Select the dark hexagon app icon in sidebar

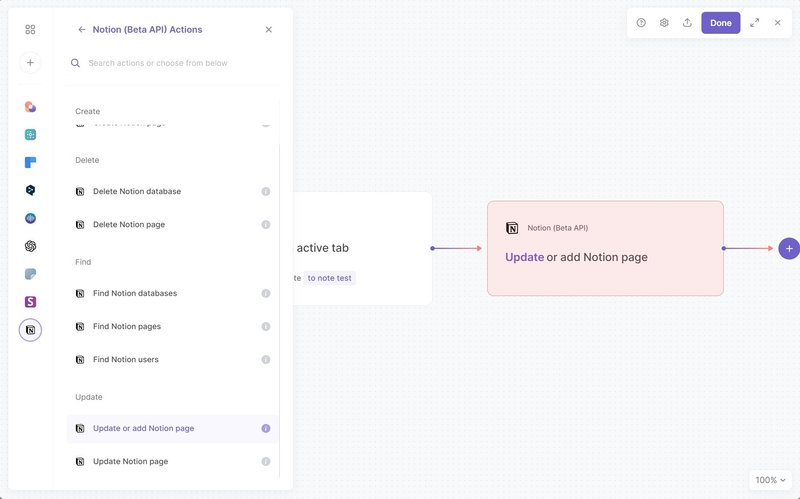coord(30,190)
